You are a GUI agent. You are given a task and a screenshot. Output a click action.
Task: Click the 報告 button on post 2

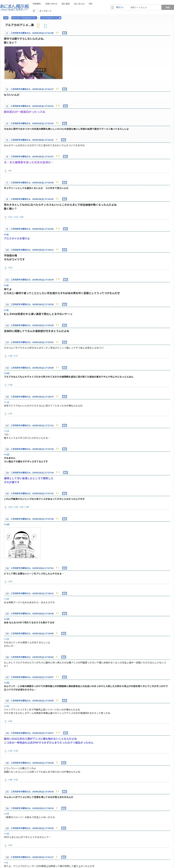(65, 89)
